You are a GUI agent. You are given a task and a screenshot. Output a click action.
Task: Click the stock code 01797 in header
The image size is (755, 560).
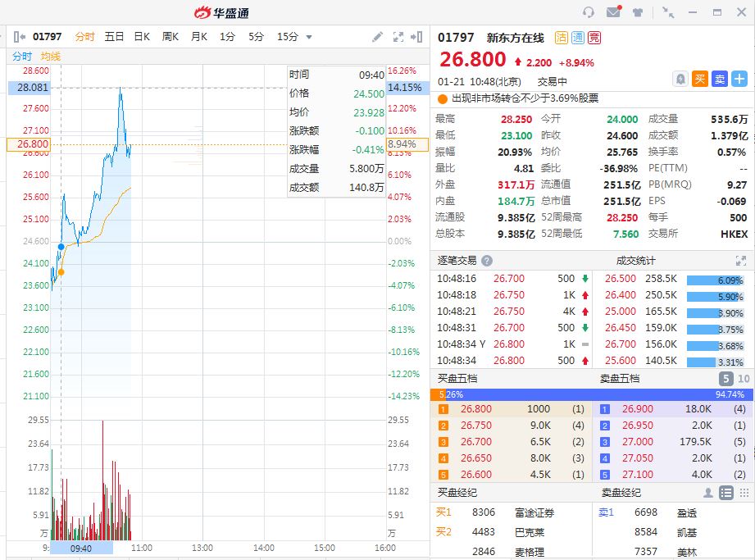(456, 38)
